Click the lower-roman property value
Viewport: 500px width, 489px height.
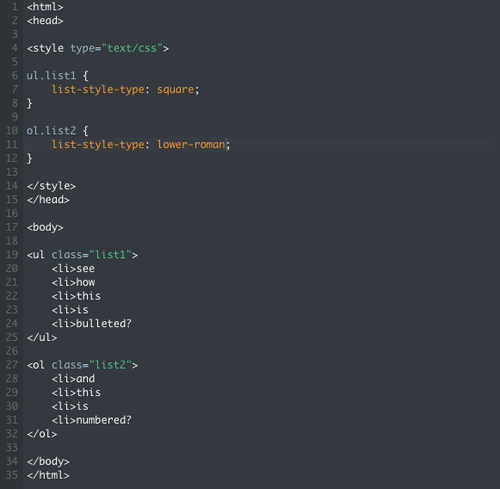(191, 144)
